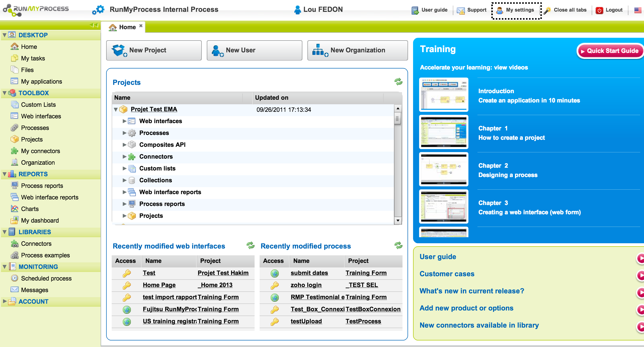Refresh the Projects panel
The width and height of the screenshot is (644, 347).
coord(398,82)
